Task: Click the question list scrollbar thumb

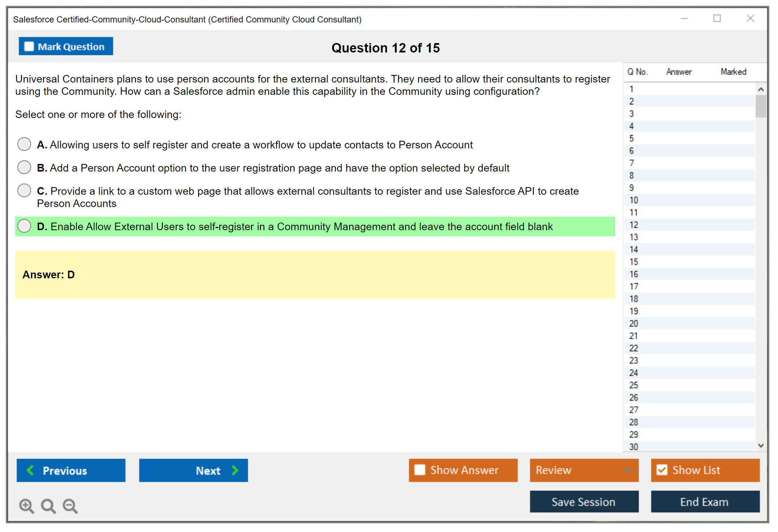Action: pos(761,106)
